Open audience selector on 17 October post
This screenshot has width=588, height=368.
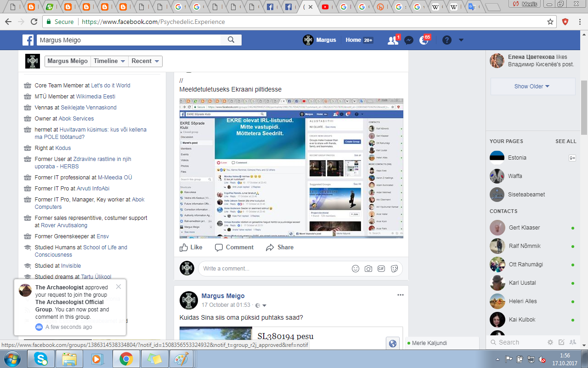[260, 305]
